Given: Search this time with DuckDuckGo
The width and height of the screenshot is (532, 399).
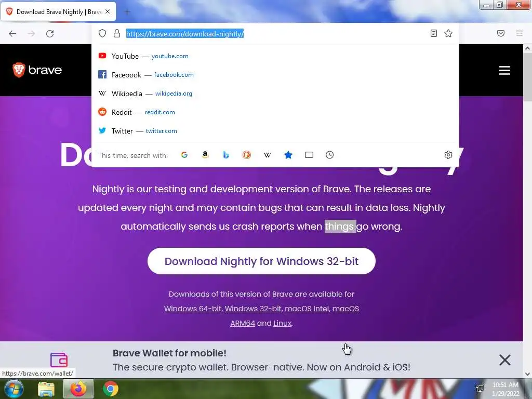Looking at the screenshot, I should coord(247,155).
